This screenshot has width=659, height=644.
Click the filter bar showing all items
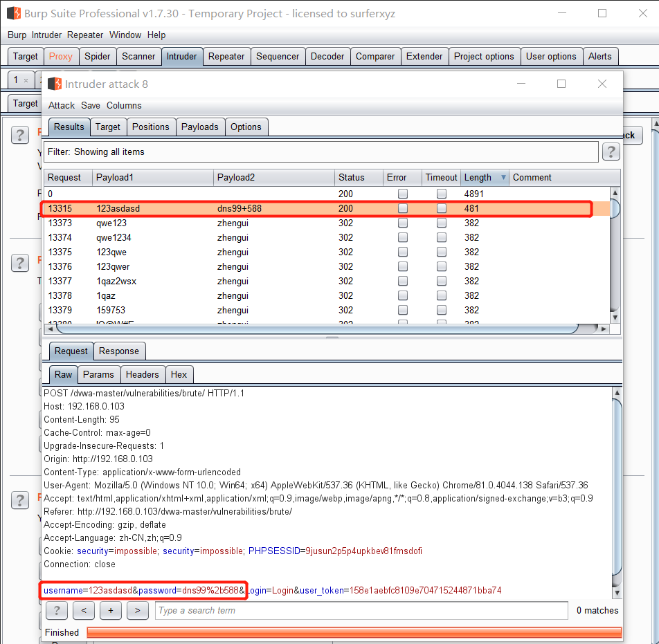coord(321,151)
